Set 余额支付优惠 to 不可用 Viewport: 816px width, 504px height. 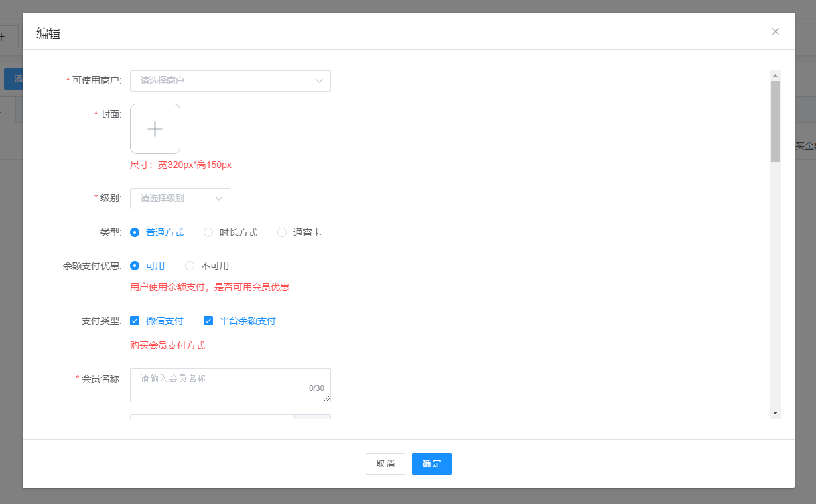(190, 266)
